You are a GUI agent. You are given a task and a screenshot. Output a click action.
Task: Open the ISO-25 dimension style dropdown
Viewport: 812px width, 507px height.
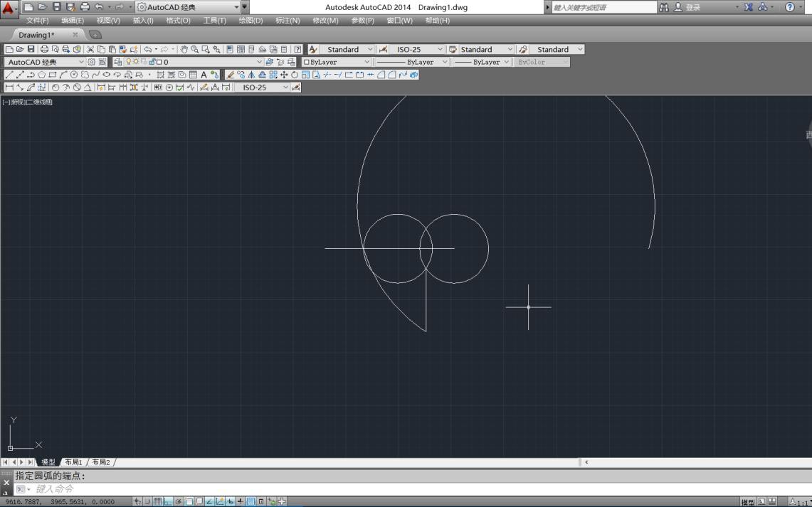[440, 50]
